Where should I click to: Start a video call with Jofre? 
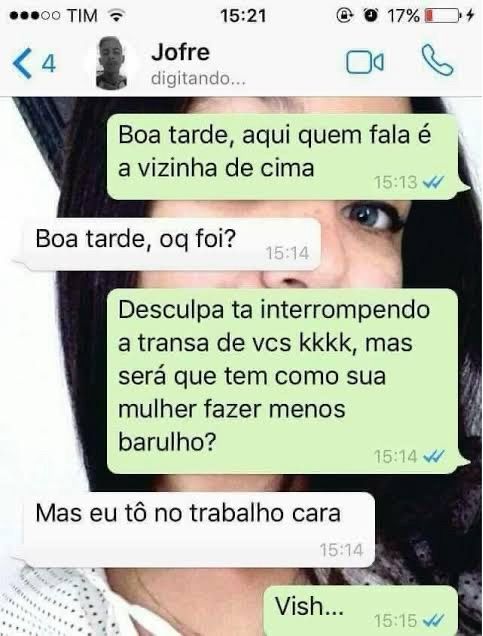[365, 62]
